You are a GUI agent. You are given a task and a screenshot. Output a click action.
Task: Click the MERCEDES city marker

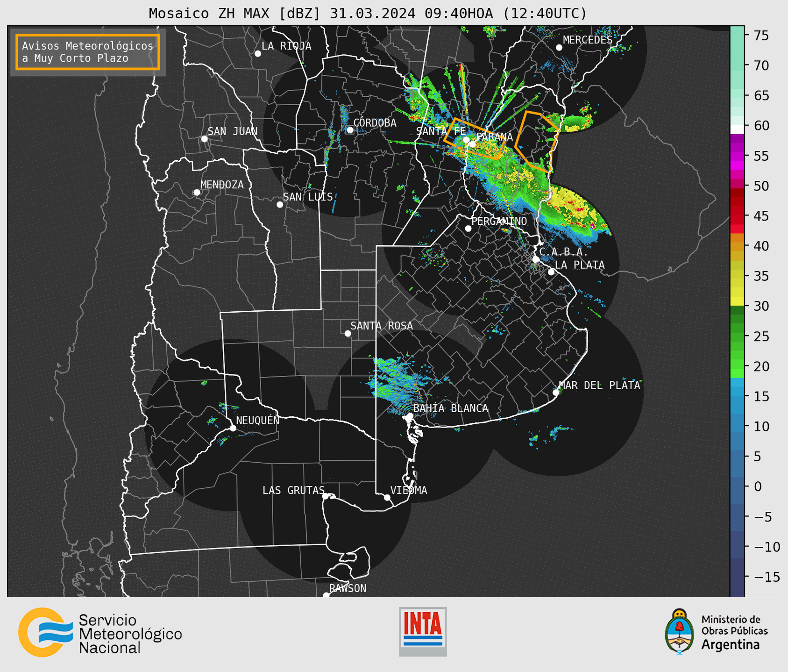click(559, 48)
